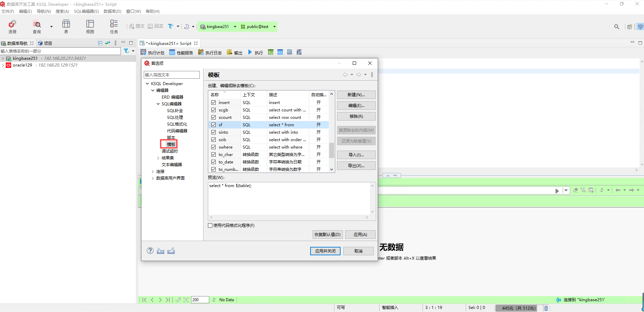Open the 性能报告 performance report
644x312 pixels.
(181, 52)
